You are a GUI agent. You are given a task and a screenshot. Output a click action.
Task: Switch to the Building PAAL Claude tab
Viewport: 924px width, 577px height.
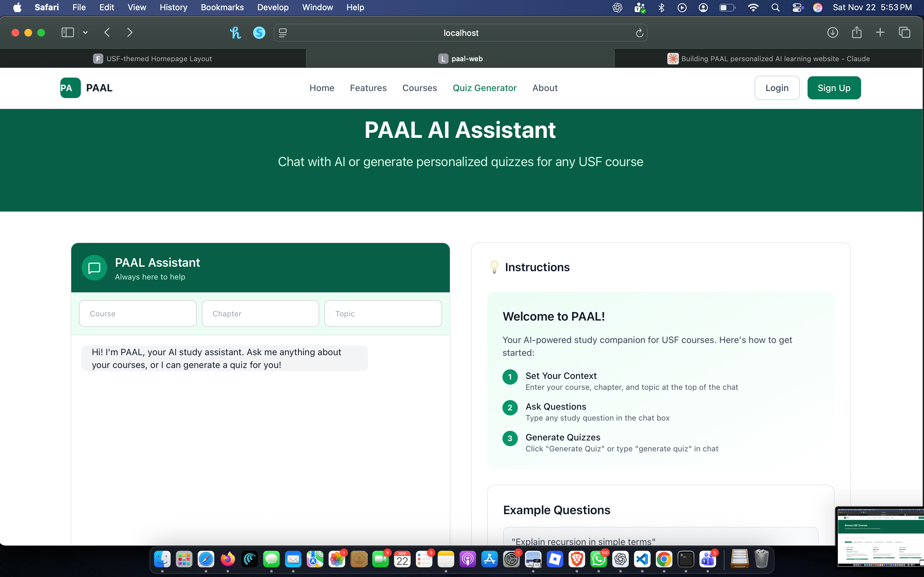[x=768, y=59]
